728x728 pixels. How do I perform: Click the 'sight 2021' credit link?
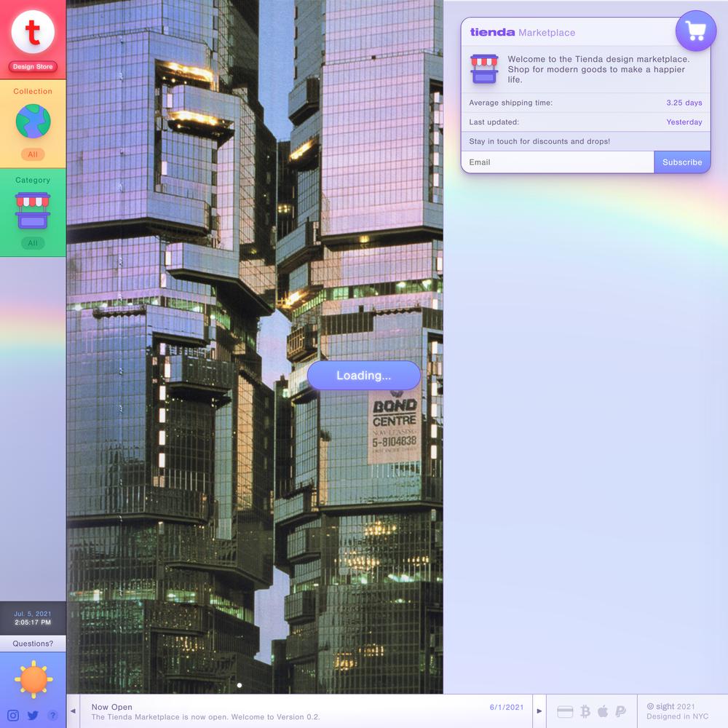click(671, 706)
